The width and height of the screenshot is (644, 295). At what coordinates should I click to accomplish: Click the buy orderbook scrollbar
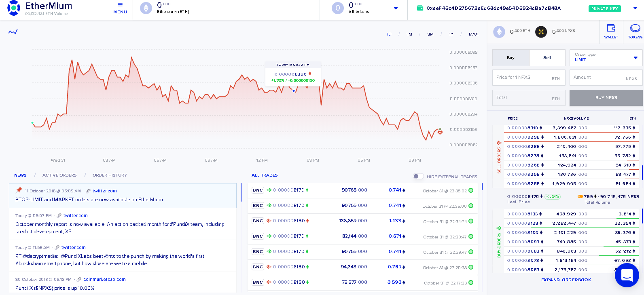pos(642,216)
